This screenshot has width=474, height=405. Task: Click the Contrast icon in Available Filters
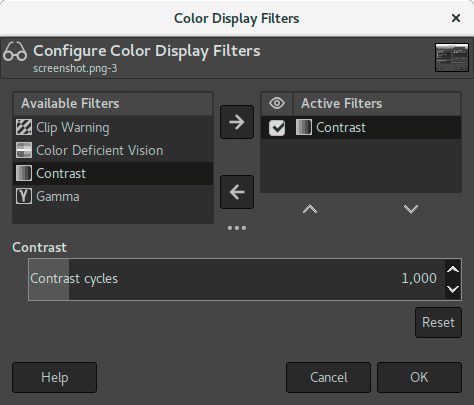click(24, 173)
